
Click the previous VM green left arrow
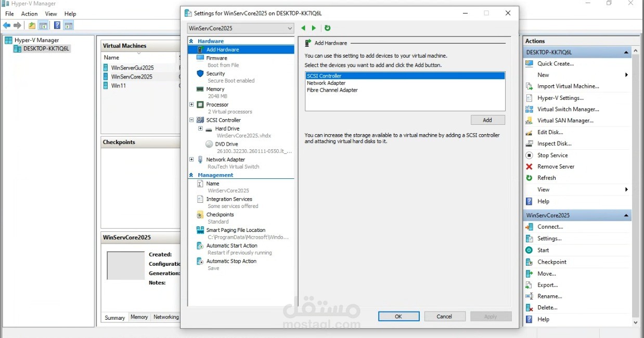pos(303,28)
